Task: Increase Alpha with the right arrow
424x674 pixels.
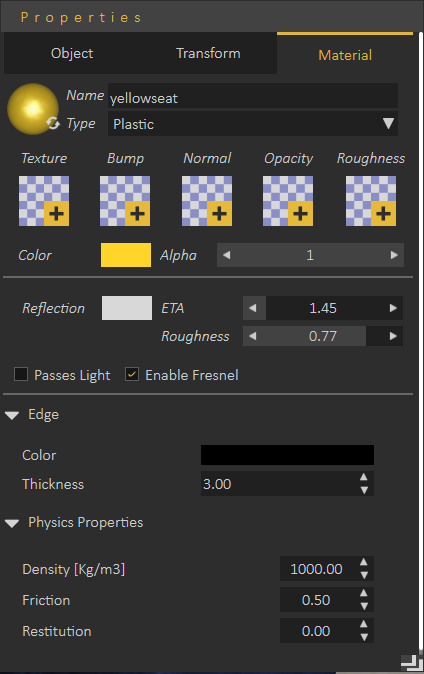Action: pyautogui.click(x=394, y=255)
